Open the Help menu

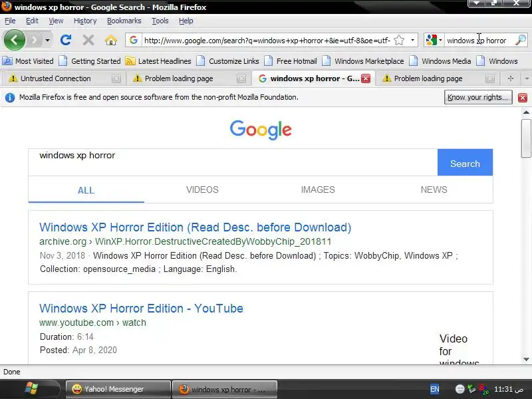(186, 21)
